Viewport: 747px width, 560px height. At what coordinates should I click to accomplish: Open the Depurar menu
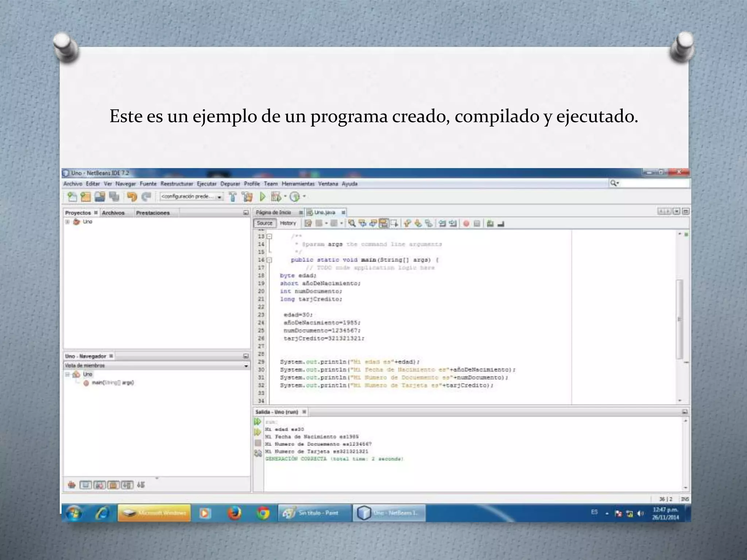point(230,184)
